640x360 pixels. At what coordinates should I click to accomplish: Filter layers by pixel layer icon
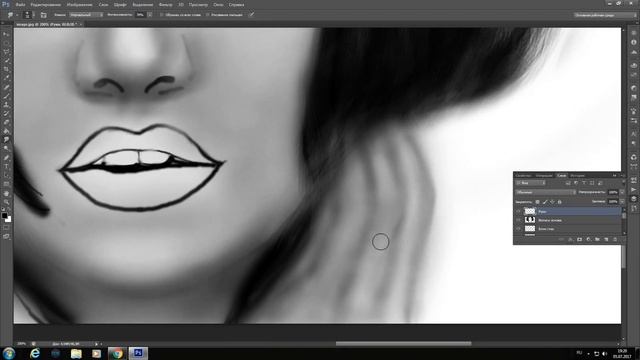point(568,183)
